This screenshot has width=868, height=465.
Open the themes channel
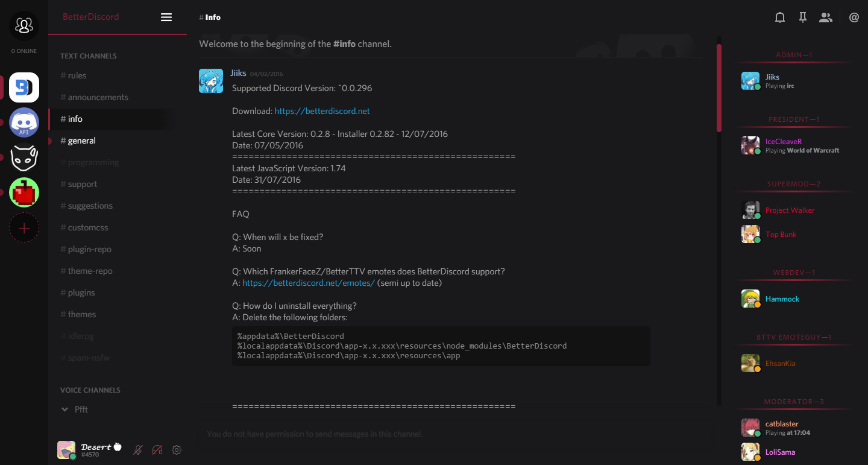[118, 314]
